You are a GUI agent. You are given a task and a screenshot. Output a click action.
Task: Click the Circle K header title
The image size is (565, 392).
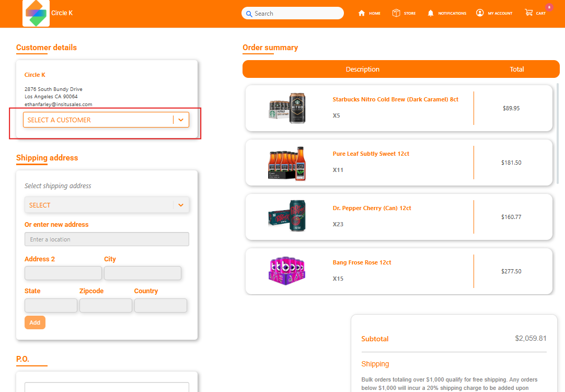[62, 13]
